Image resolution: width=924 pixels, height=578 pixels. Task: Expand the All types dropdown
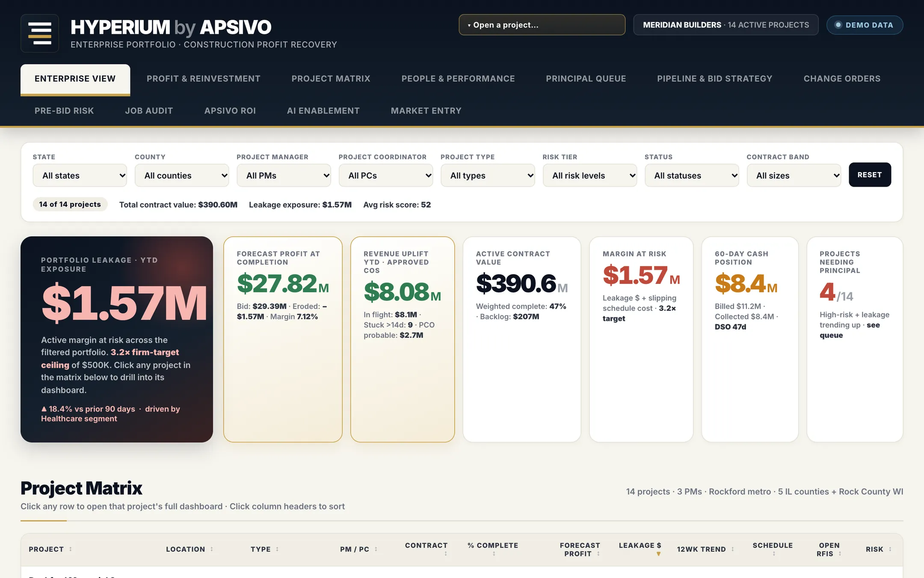tap(488, 176)
